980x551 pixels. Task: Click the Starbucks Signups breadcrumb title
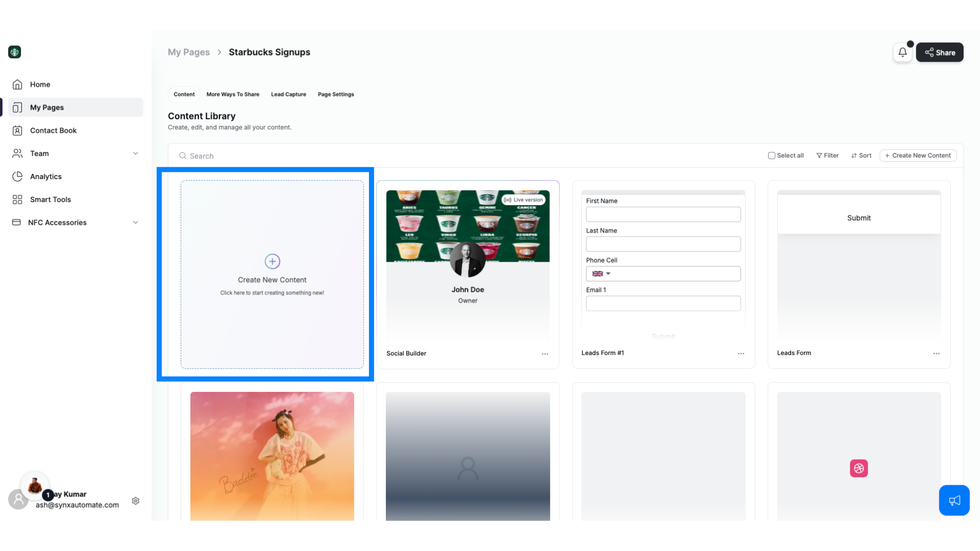click(x=269, y=52)
